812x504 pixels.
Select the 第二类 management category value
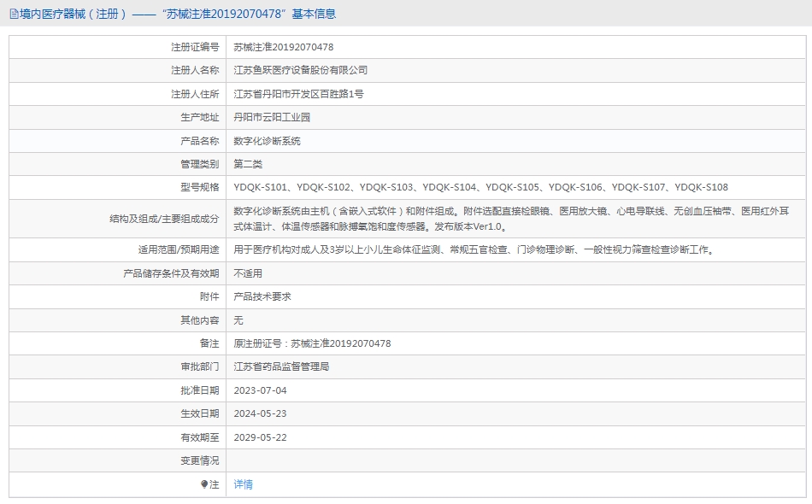coord(248,164)
